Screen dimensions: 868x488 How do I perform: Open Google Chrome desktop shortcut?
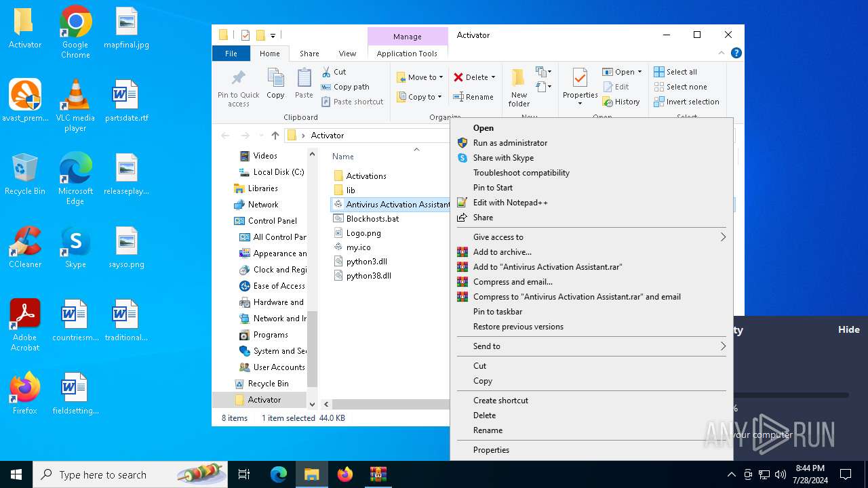pos(75,33)
